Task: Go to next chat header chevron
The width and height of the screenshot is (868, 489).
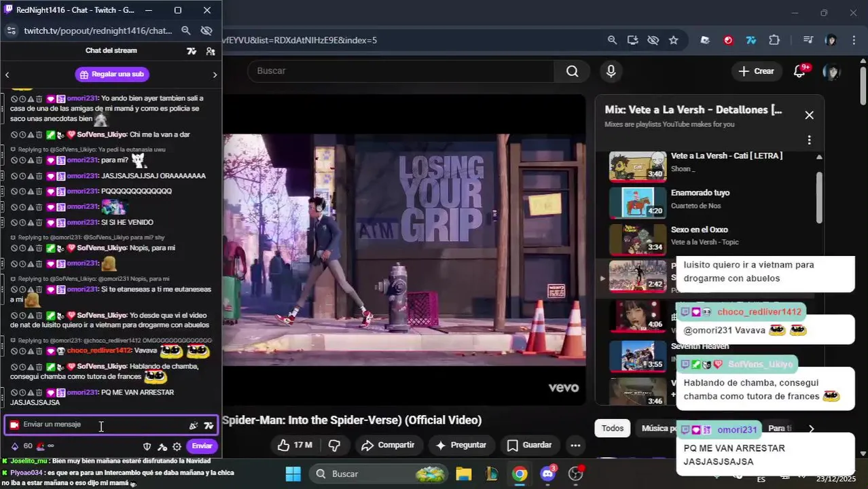Action: (x=215, y=75)
